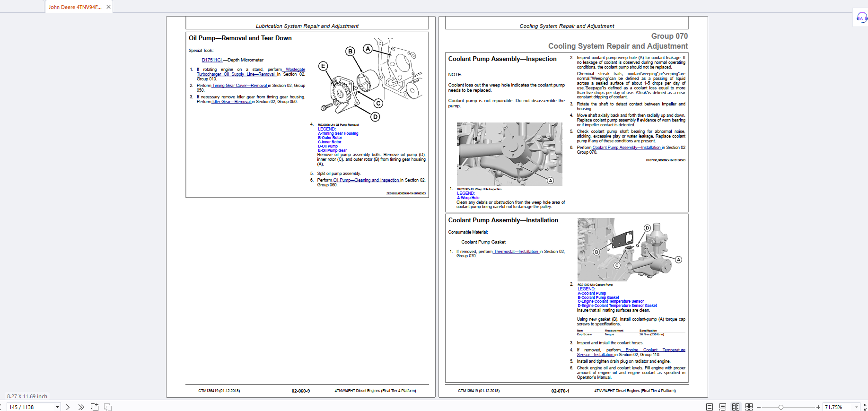
Task: Open the D17511CI depth micrometer link
Action: (x=211, y=60)
